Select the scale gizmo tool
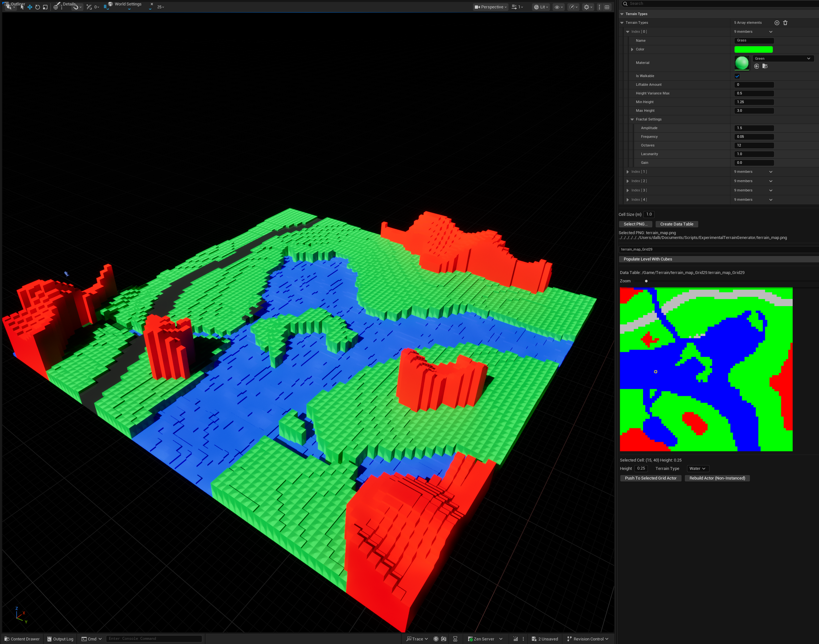 pos(45,7)
